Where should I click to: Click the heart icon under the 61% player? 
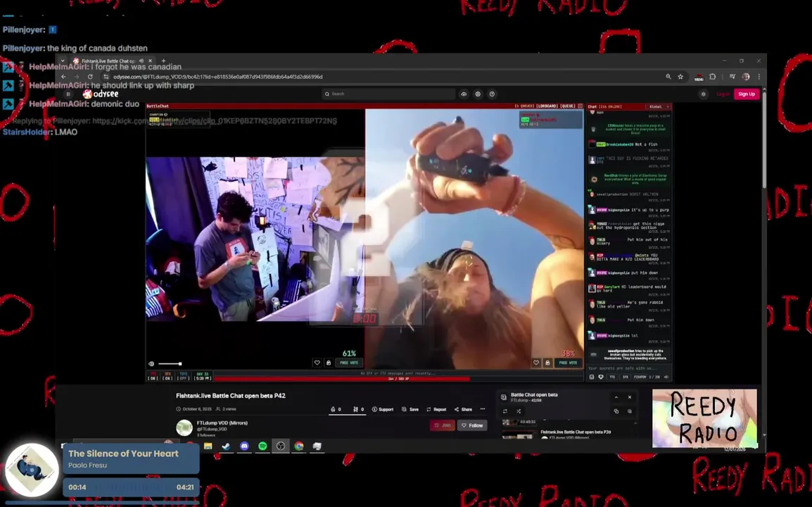317,363
